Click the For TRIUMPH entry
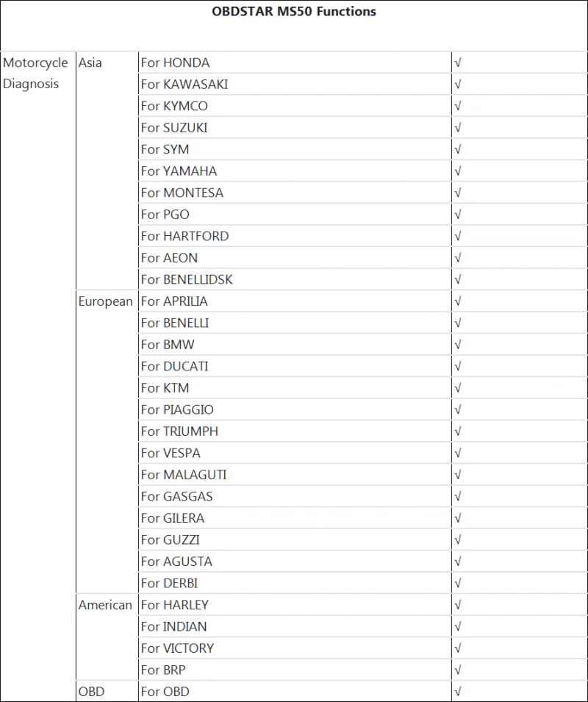 [180, 431]
